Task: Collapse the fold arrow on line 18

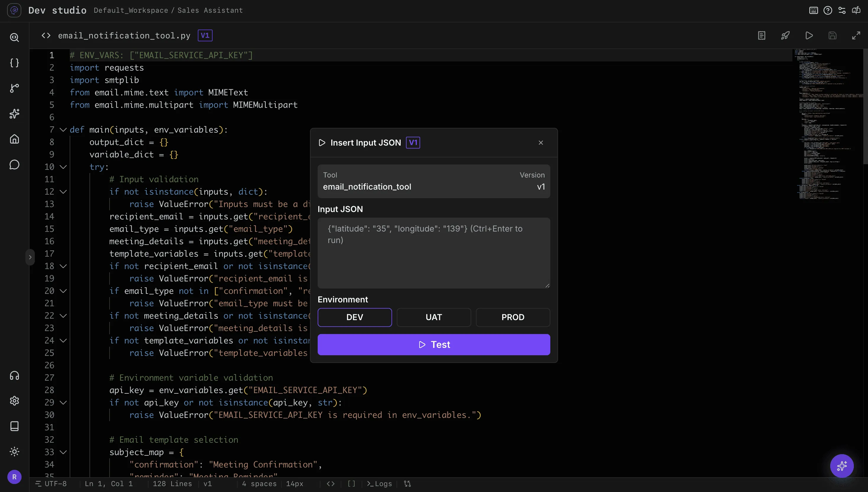Action: click(x=63, y=266)
